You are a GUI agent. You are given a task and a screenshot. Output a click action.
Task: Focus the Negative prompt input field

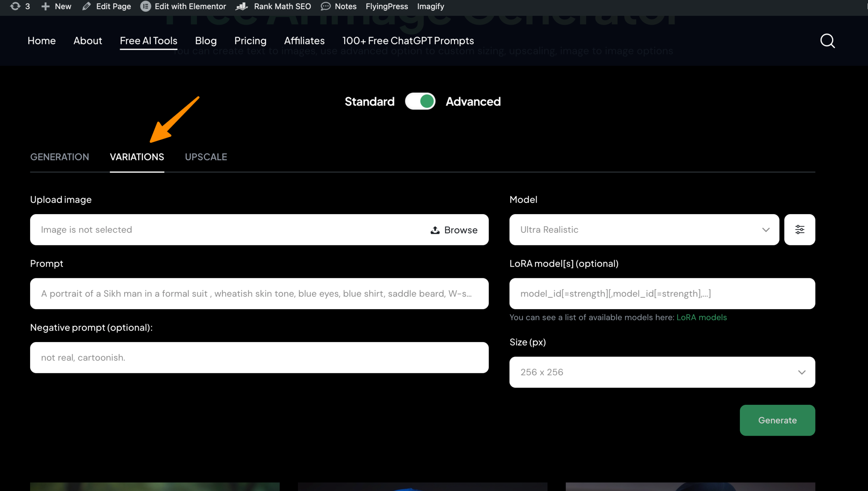coord(259,358)
